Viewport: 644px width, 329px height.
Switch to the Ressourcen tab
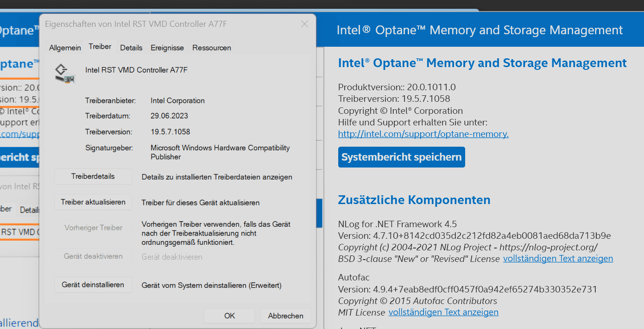tap(212, 48)
